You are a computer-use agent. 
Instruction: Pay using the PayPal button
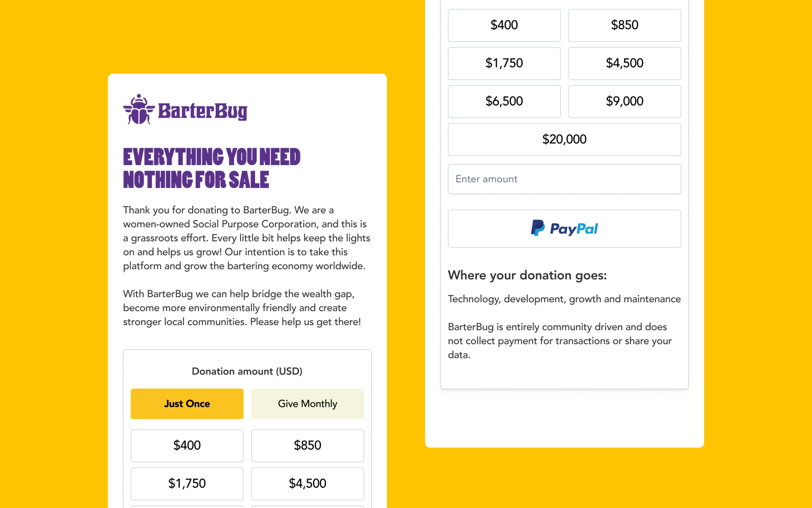tap(565, 229)
